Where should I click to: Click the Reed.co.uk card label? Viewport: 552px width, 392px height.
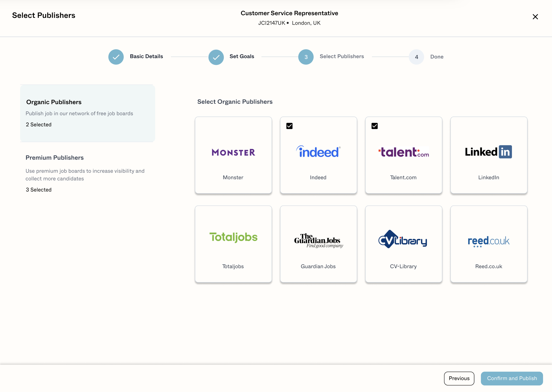click(488, 266)
